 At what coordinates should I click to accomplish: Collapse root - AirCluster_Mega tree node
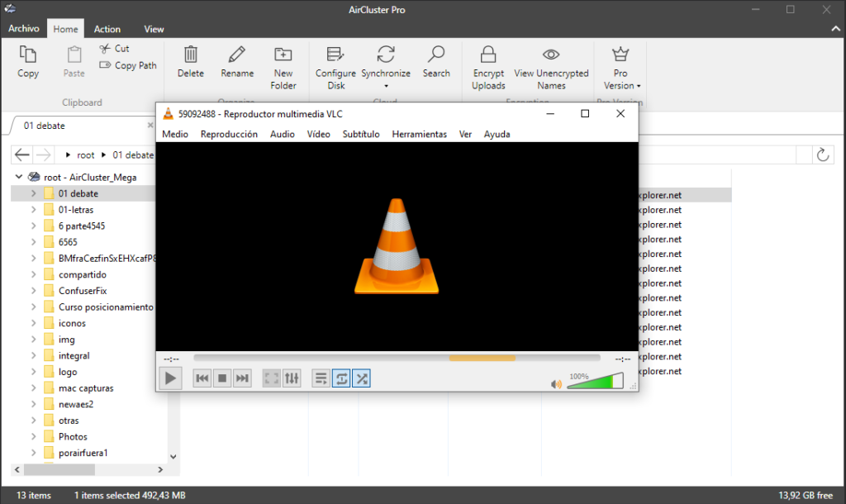(x=19, y=177)
